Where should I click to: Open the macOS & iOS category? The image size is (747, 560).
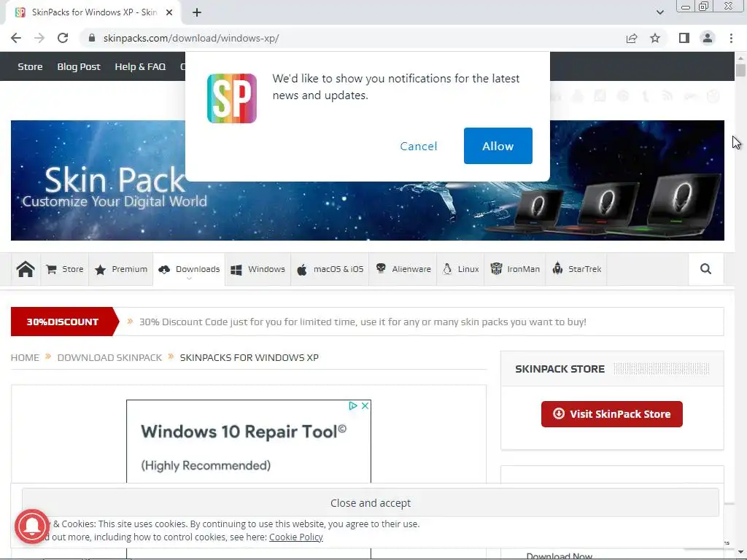tap(330, 269)
